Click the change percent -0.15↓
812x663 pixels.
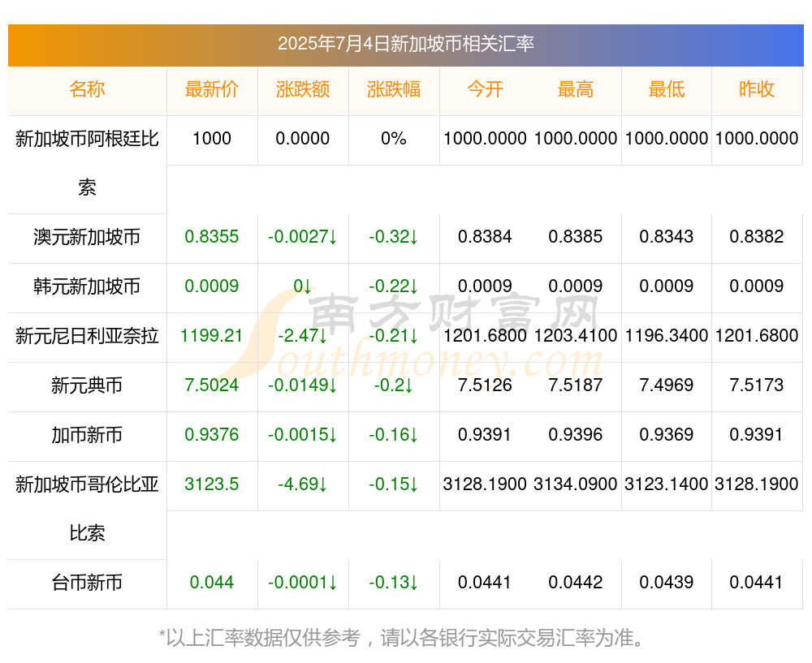(394, 484)
